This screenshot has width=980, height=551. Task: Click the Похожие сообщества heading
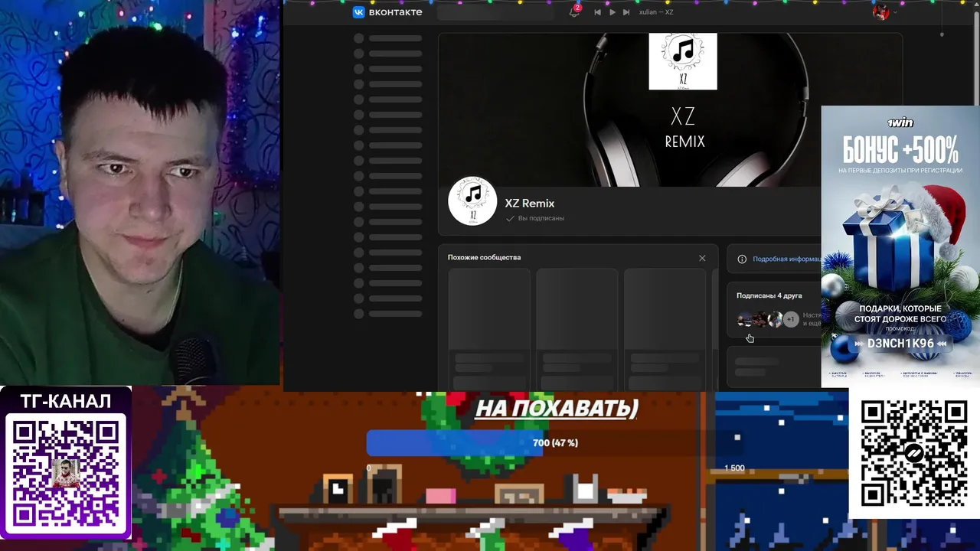(484, 258)
